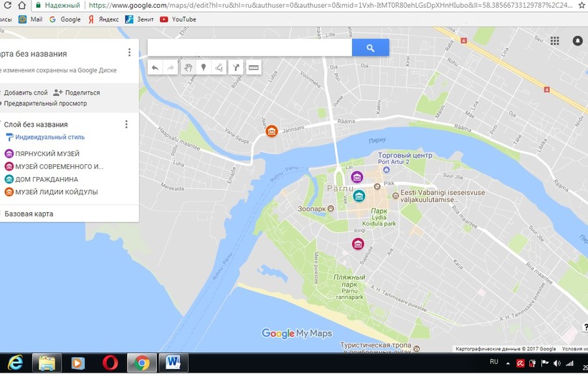Click the Undo arrow in map toolbar

pyautogui.click(x=156, y=68)
